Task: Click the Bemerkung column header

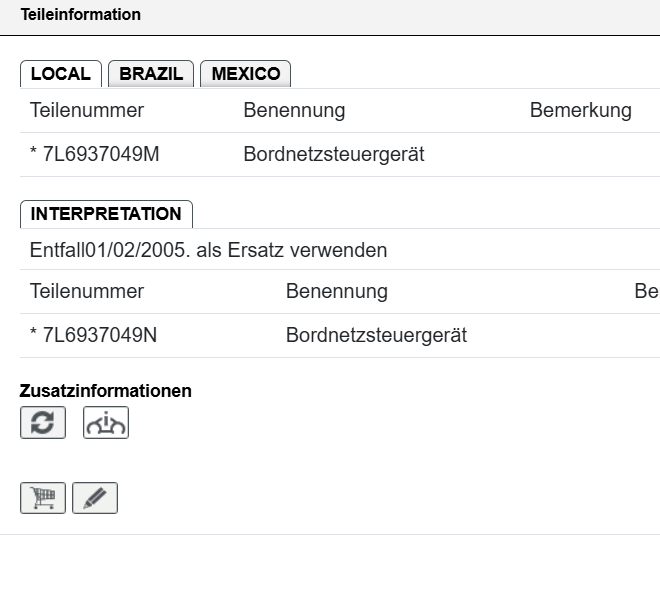Action: pyautogui.click(x=580, y=111)
